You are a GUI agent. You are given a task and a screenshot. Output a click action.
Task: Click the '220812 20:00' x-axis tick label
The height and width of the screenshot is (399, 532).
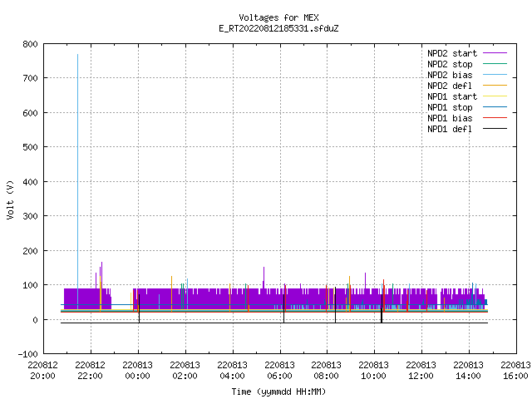tap(42, 371)
